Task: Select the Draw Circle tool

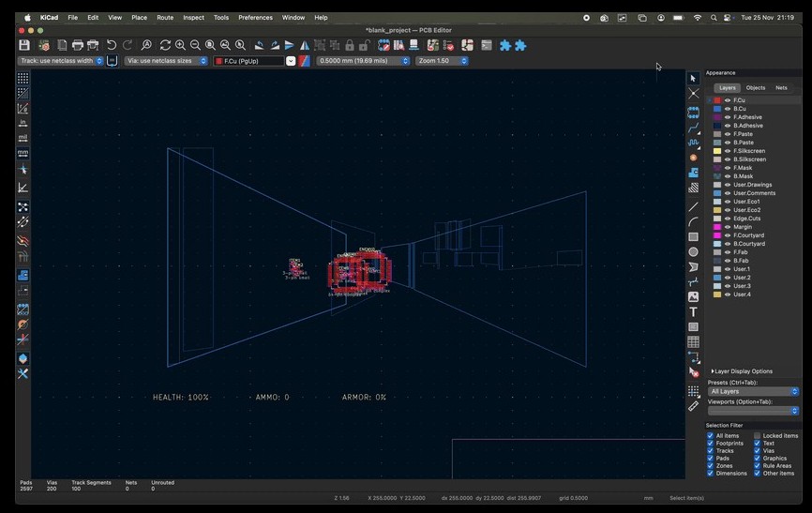Action: (x=693, y=251)
